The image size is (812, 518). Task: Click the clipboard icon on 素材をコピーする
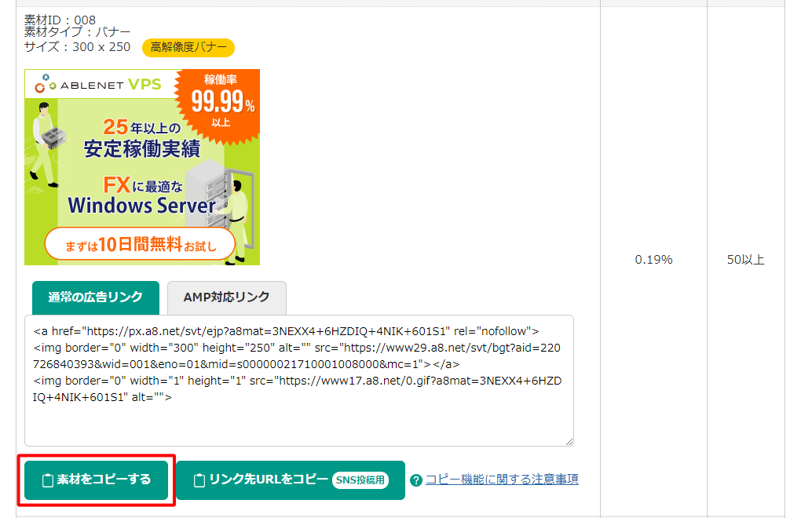[47, 480]
